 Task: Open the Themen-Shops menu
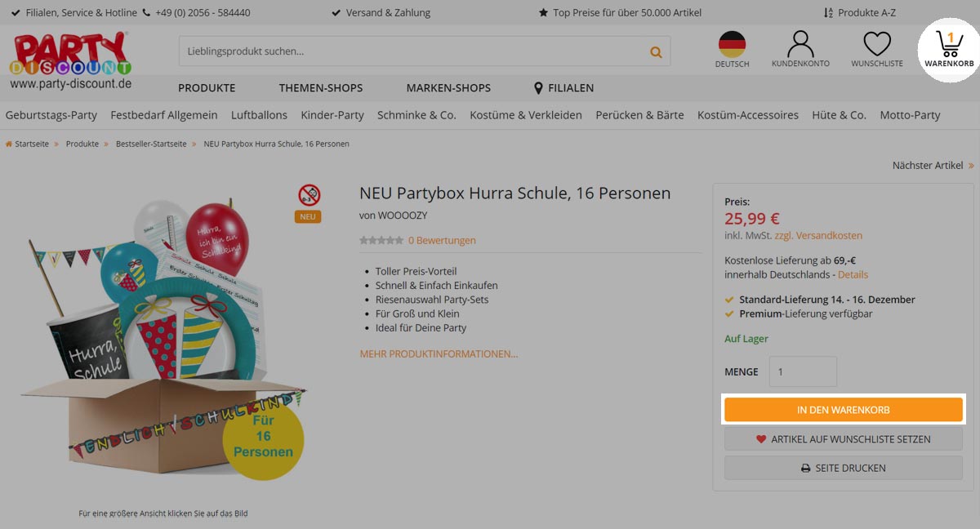coord(321,88)
